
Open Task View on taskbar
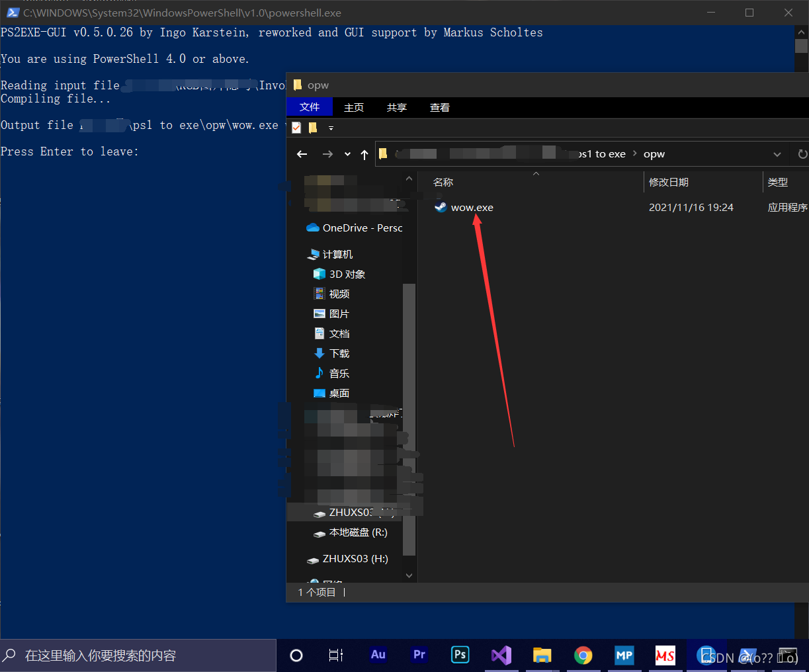click(336, 655)
